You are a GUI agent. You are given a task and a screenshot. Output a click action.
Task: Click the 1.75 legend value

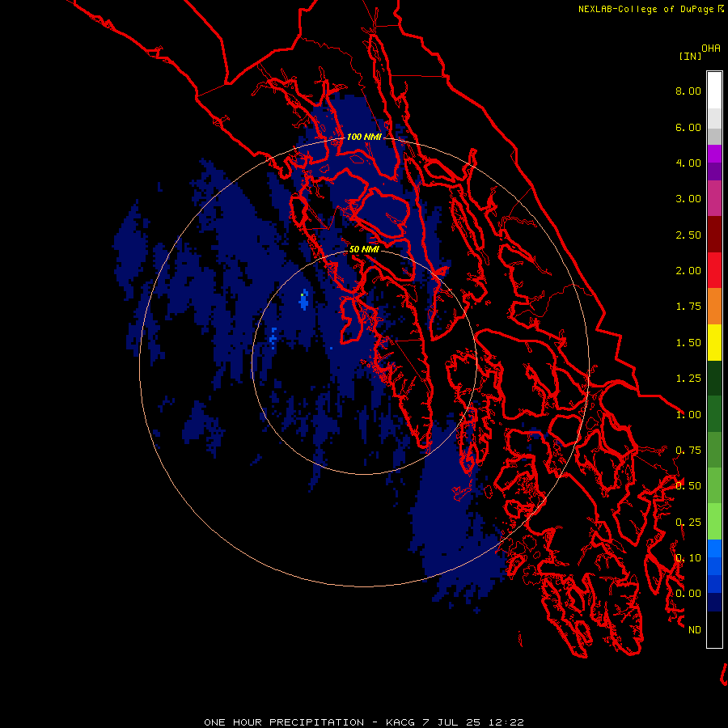(688, 307)
